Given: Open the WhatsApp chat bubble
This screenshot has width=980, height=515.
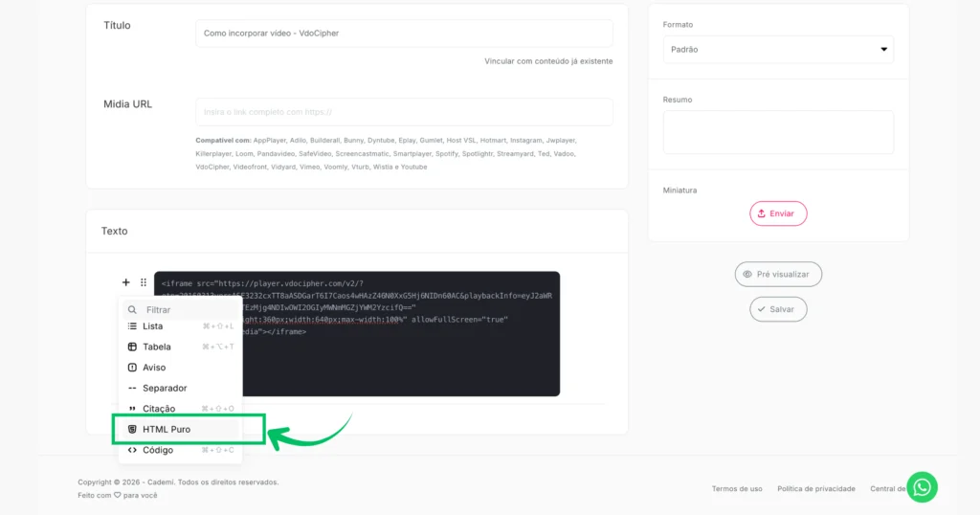Looking at the screenshot, I should 922,487.
